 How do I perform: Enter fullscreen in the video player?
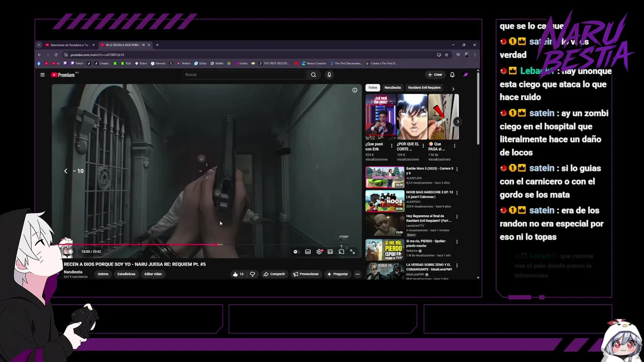coord(352,252)
